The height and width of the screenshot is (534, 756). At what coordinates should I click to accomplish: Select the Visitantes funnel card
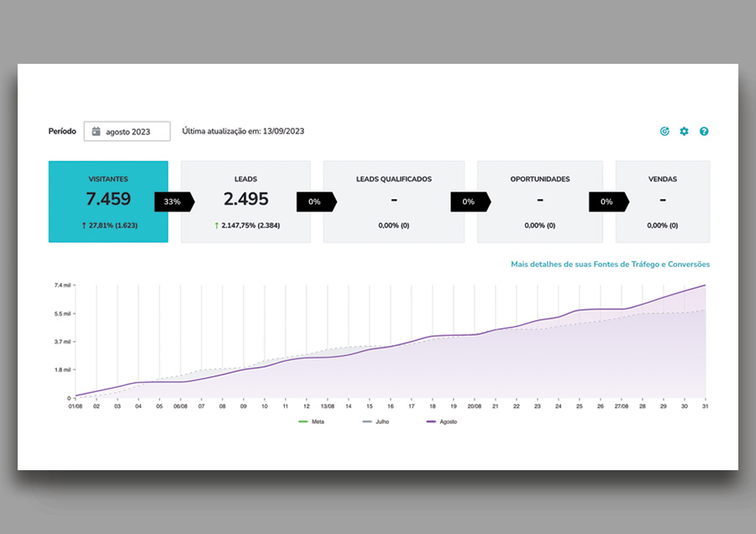[x=108, y=202]
